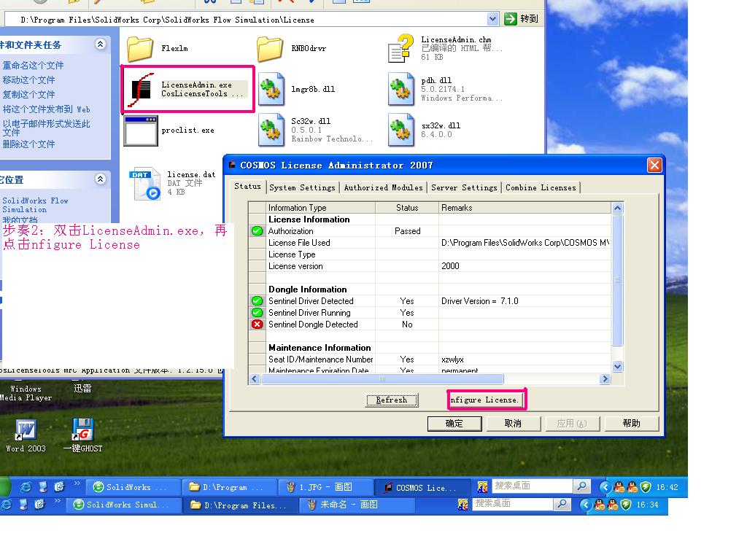Screen dimensions: 747x560
Task: Switch to the Status tab
Action: (x=248, y=186)
